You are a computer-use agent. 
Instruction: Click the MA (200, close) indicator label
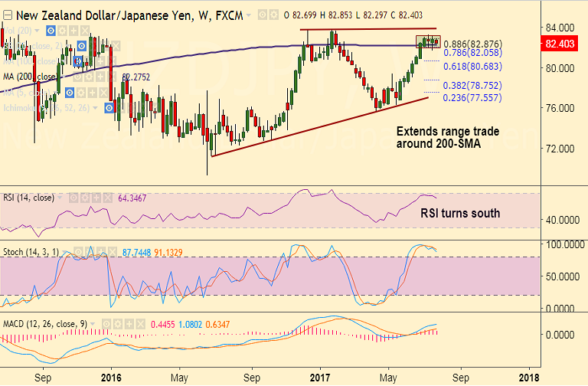(x=30, y=77)
